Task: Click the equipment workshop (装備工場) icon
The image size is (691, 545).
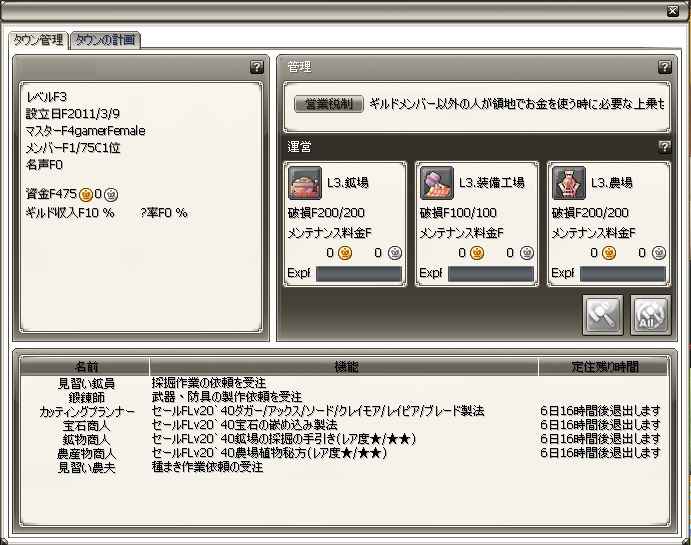Action: (436, 183)
